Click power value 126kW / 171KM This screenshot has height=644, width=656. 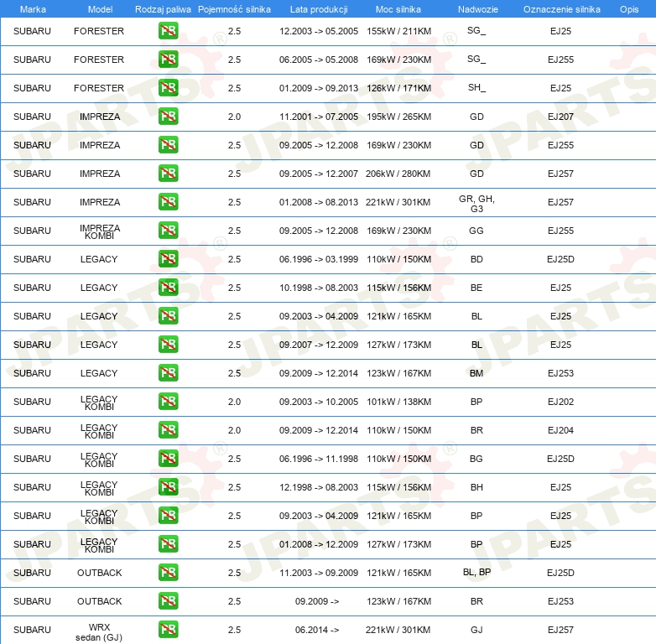tap(398, 88)
